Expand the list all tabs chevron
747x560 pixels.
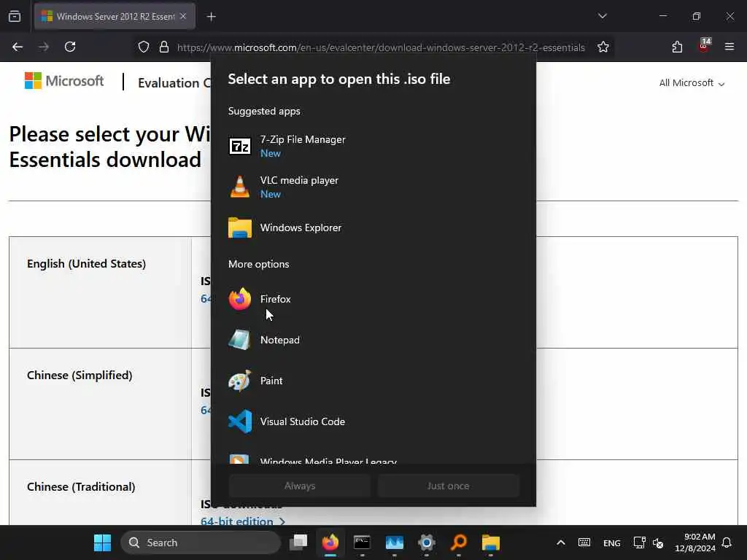(603, 16)
